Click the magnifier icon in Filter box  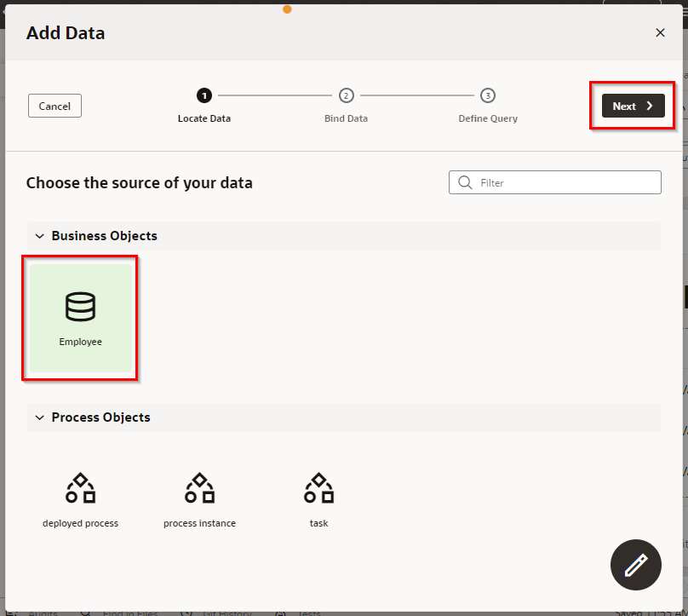click(x=465, y=182)
